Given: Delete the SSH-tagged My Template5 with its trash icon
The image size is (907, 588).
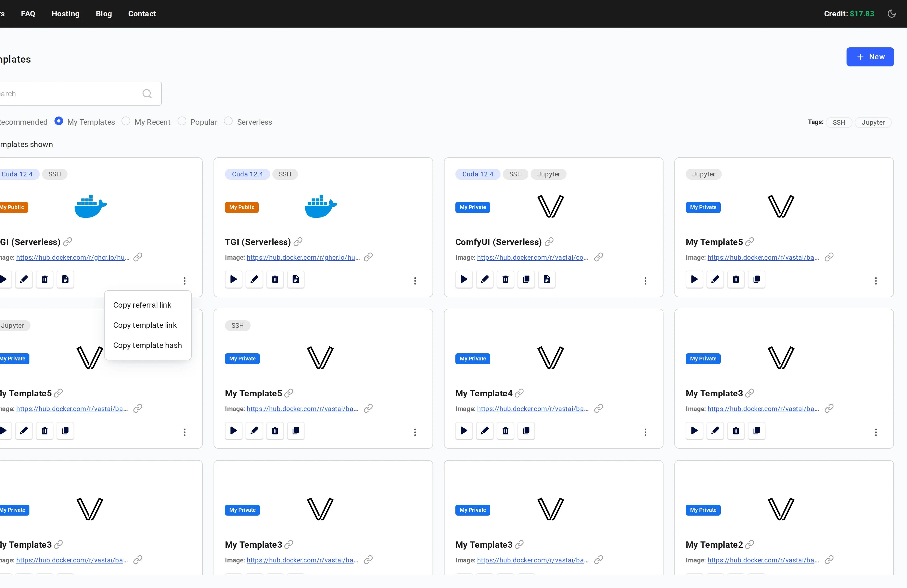Looking at the screenshot, I should pyautogui.click(x=275, y=430).
